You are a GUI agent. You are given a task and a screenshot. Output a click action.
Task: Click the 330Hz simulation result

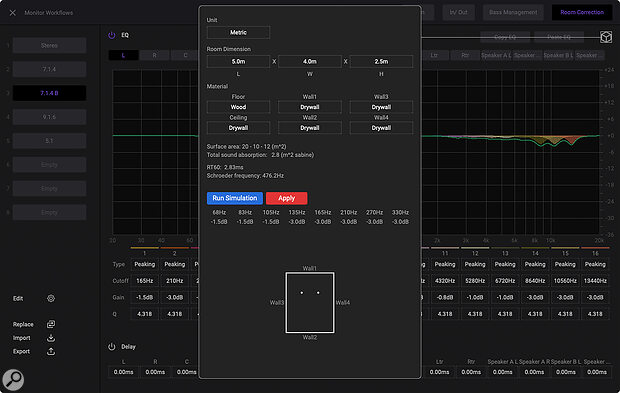400,217
